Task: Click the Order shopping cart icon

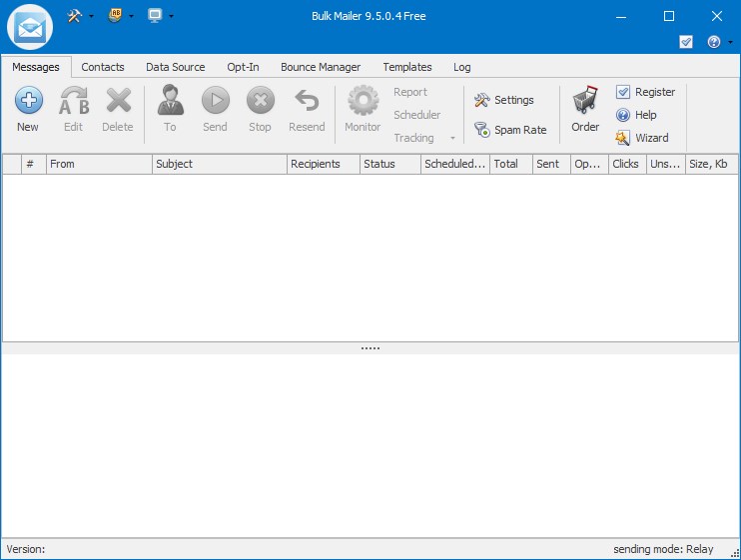Action: coord(585,101)
